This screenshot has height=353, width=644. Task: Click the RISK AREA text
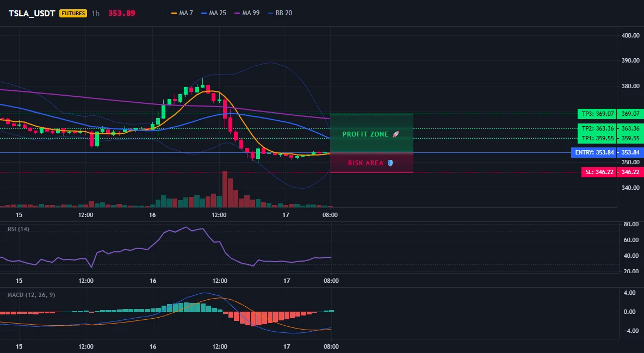coord(366,163)
